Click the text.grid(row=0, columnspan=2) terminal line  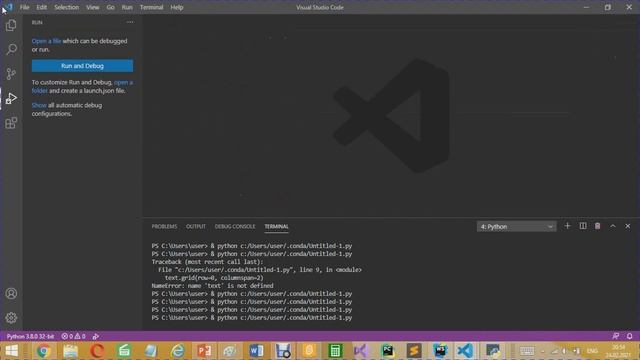click(214, 278)
